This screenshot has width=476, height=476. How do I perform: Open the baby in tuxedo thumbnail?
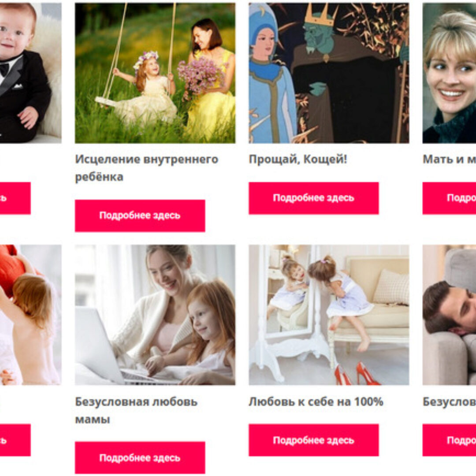(x=31, y=73)
